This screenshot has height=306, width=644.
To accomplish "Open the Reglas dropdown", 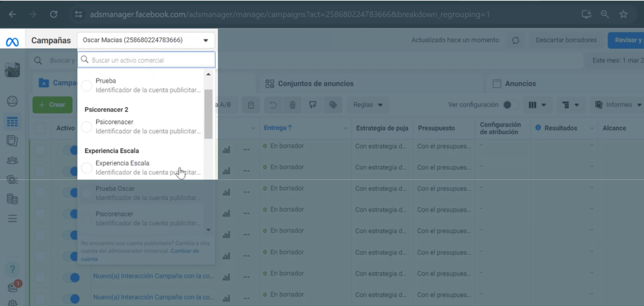I will 368,105.
